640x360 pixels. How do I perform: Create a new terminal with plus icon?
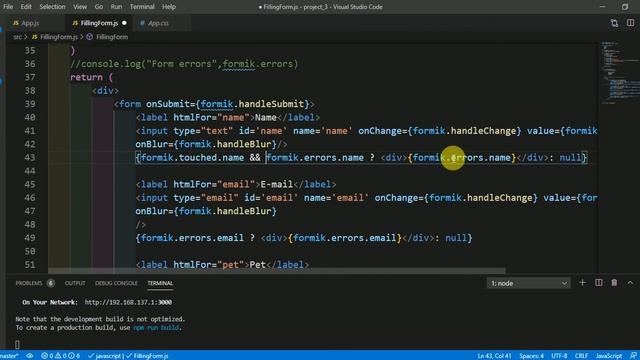pos(582,283)
